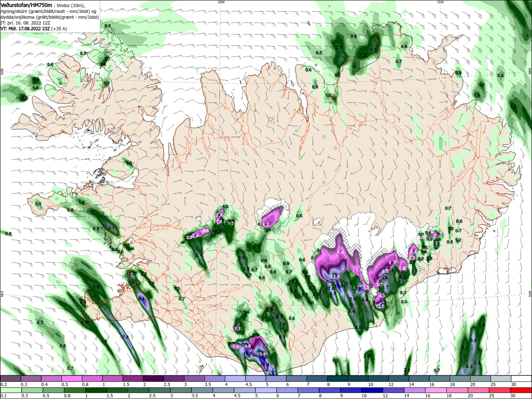Click the 'slydda/snjókoma' legend description line
The width and height of the screenshot is (532, 399).
(49, 17)
